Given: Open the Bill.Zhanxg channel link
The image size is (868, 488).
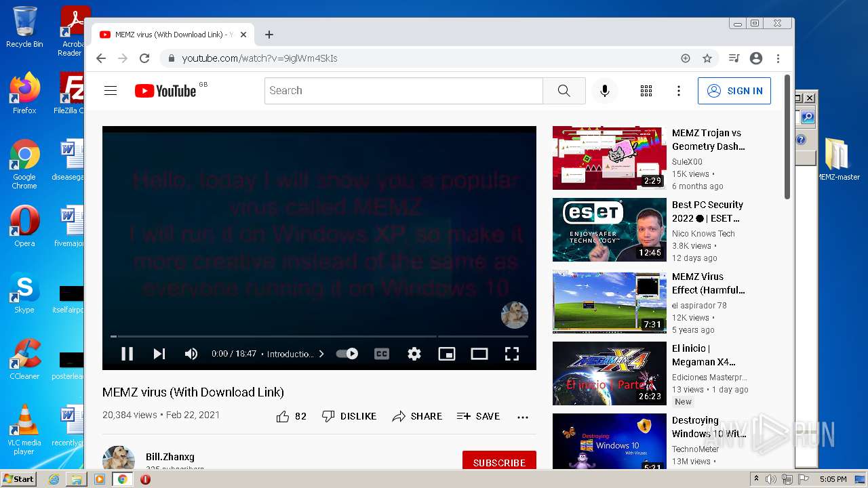Looking at the screenshot, I should pyautogui.click(x=170, y=457).
